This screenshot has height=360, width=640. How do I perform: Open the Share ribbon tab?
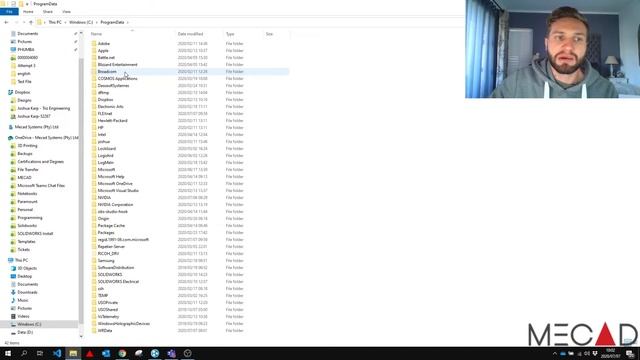click(x=48, y=11)
